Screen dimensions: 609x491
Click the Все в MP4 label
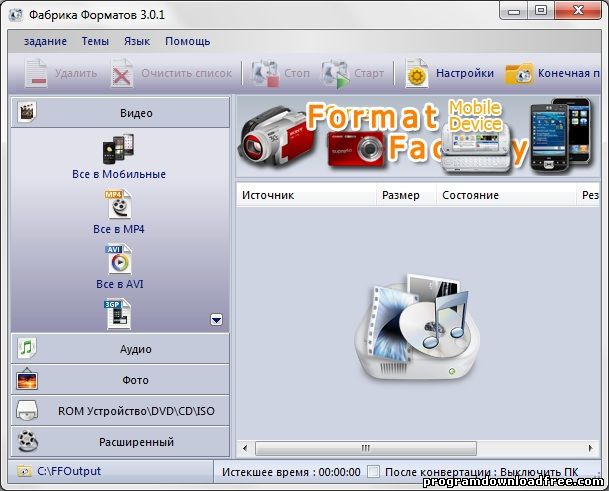point(118,229)
